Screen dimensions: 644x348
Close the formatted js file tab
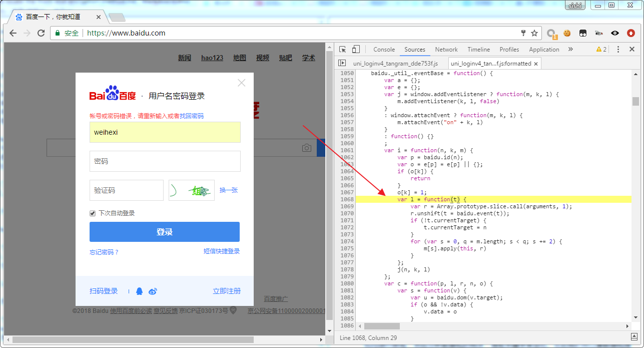(536, 64)
